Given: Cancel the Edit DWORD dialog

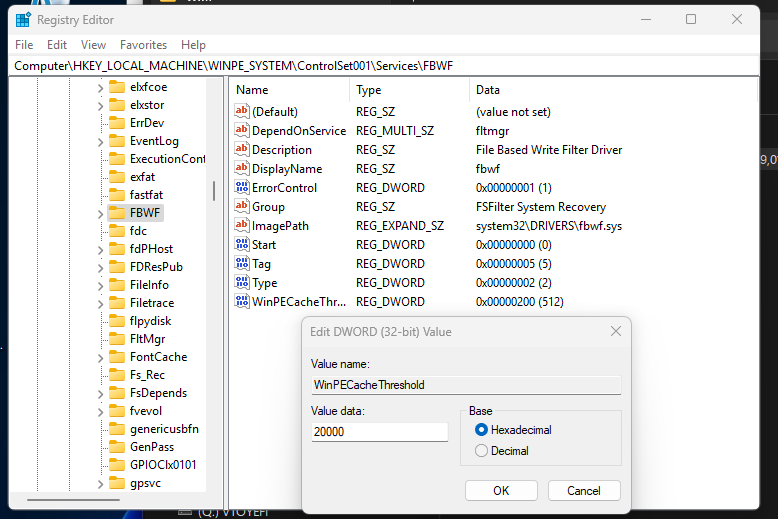Looking at the screenshot, I should tap(584, 491).
